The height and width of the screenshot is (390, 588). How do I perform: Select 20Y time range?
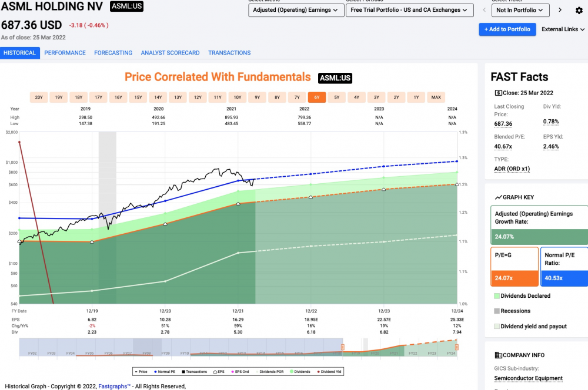[39, 97]
